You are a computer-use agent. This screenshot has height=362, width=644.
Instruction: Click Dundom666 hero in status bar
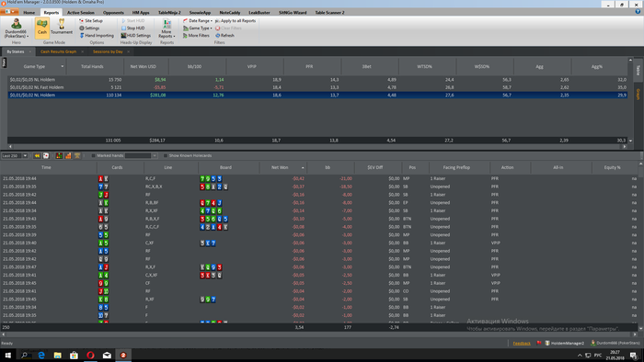tap(615, 343)
